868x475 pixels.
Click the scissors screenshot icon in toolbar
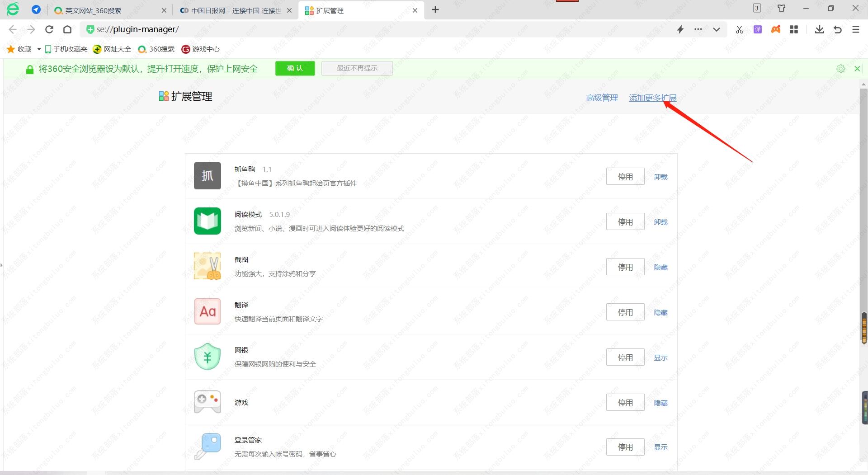tap(739, 30)
